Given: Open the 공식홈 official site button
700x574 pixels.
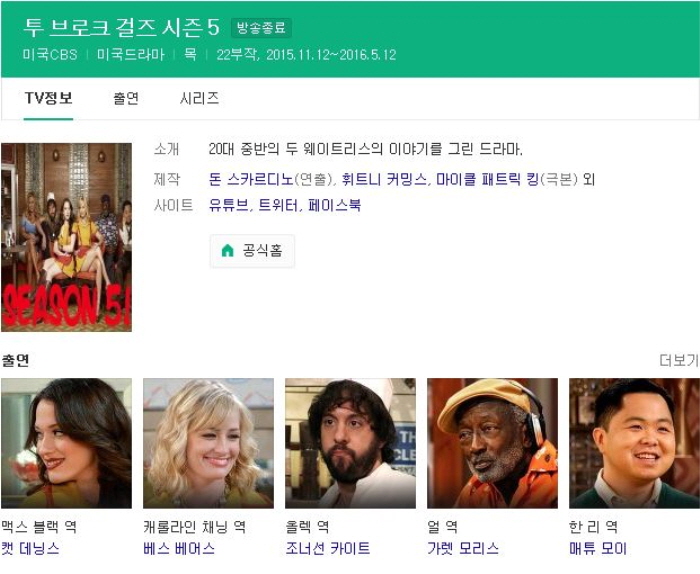Looking at the screenshot, I should coord(252,251).
